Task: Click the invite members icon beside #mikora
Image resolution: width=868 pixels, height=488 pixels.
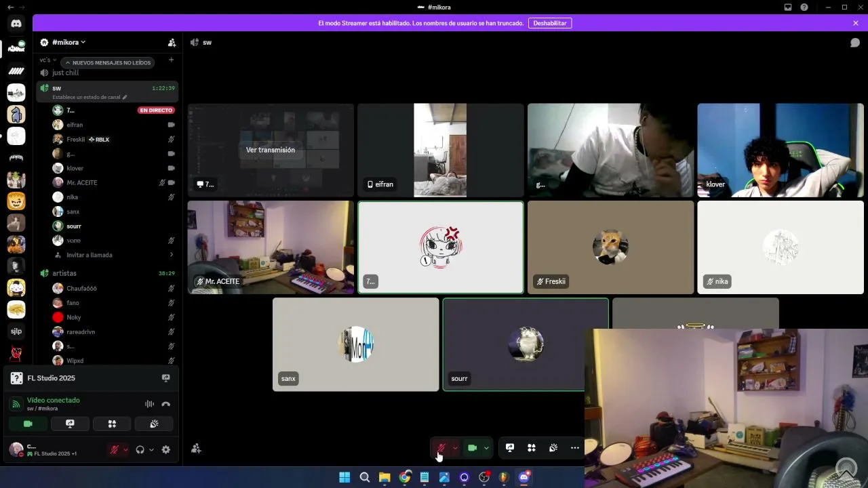Action: 172,42
